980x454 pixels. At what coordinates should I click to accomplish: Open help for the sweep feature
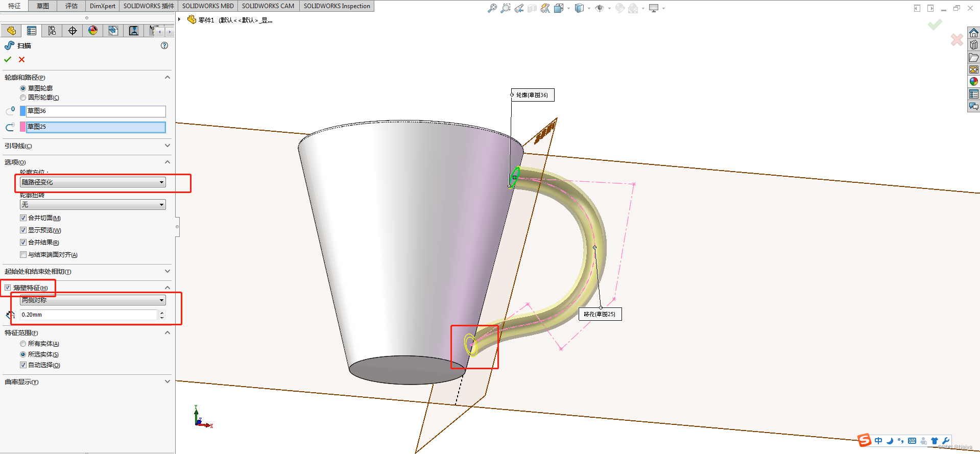pyautogui.click(x=164, y=45)
